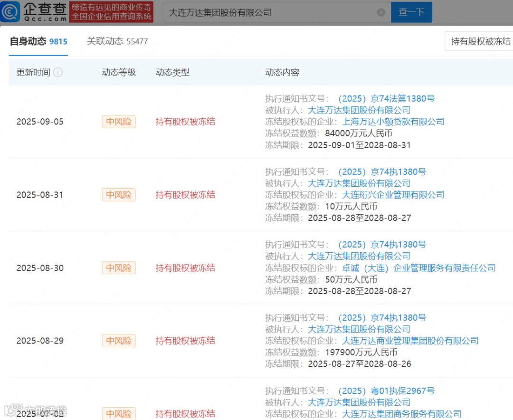
Task: Click 中风险 tag in the 2025-08-30 row
Action: pos(119,268)
